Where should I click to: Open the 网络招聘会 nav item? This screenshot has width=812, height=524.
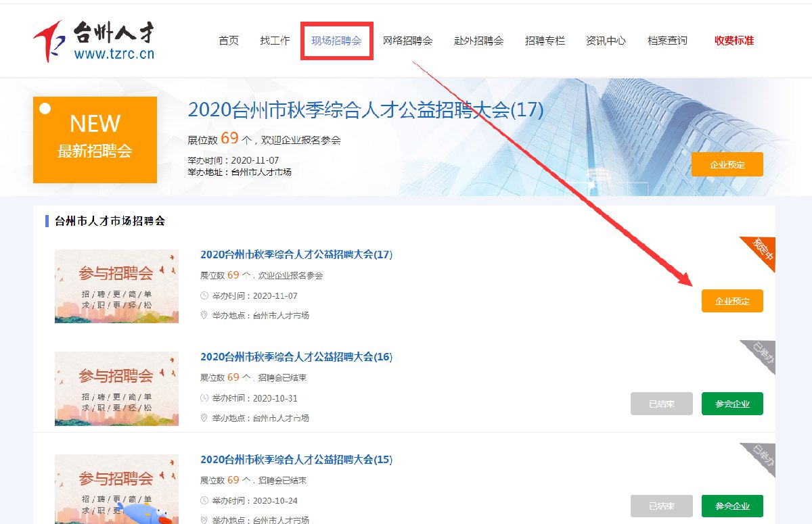407,41
